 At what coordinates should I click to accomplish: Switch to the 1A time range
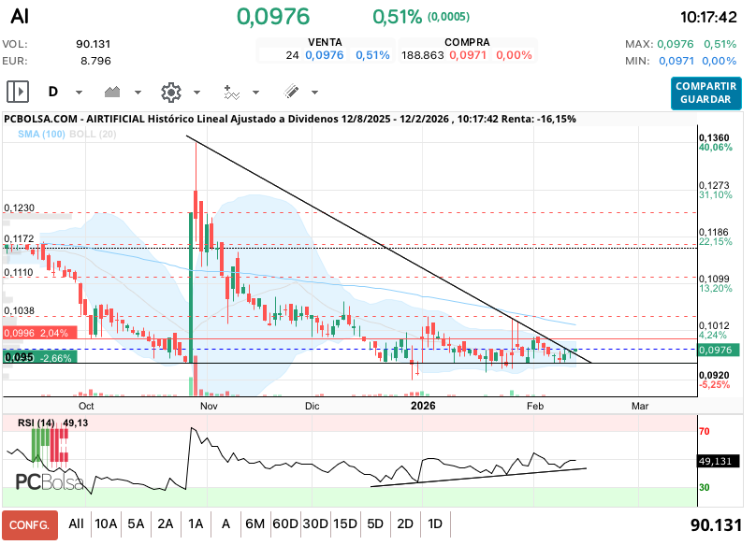196,524
